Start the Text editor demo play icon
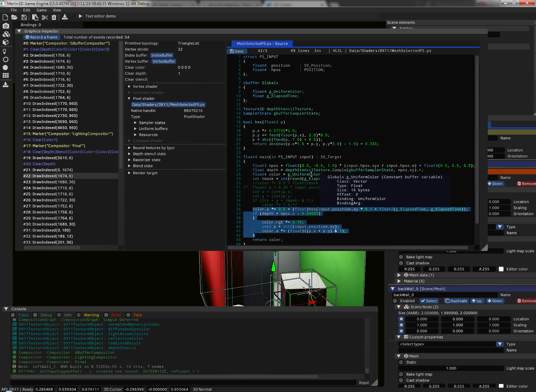The image size is (536, 392). tap(80, 16)
